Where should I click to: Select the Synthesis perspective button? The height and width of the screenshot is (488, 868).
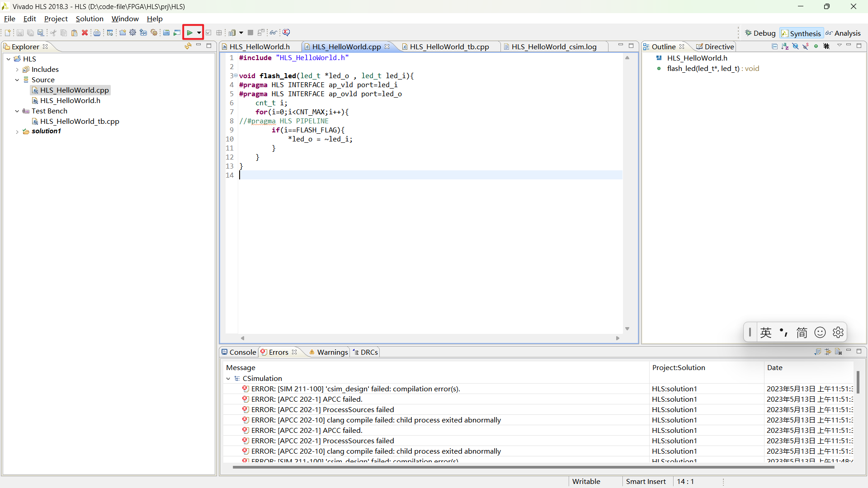(x=801, y=33)
